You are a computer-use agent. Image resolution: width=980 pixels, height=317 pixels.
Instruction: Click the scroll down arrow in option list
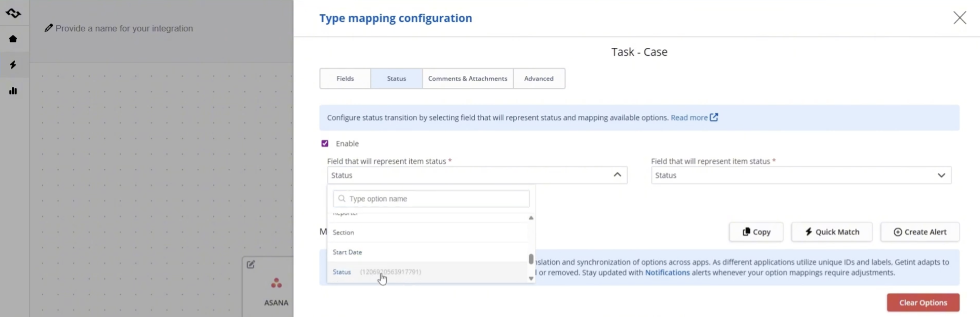click(531, 278)
